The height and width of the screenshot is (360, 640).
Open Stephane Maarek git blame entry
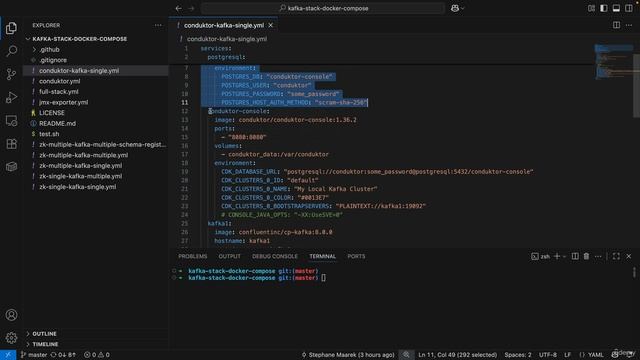(348, 355)
